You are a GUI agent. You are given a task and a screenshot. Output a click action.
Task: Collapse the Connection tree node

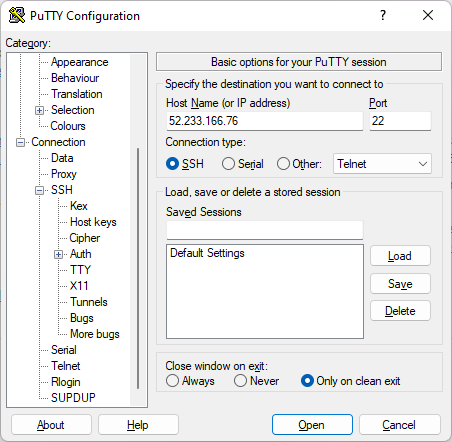20,143
